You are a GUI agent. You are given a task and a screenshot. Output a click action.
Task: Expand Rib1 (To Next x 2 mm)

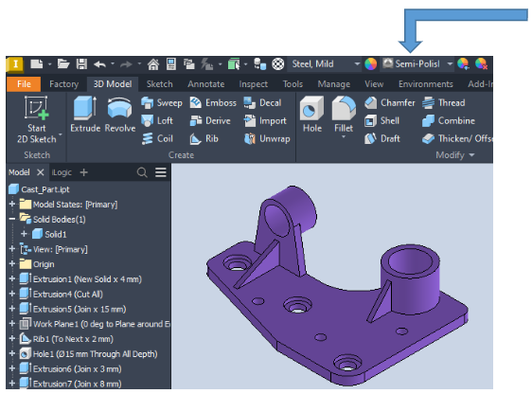[x=12, y=339]
